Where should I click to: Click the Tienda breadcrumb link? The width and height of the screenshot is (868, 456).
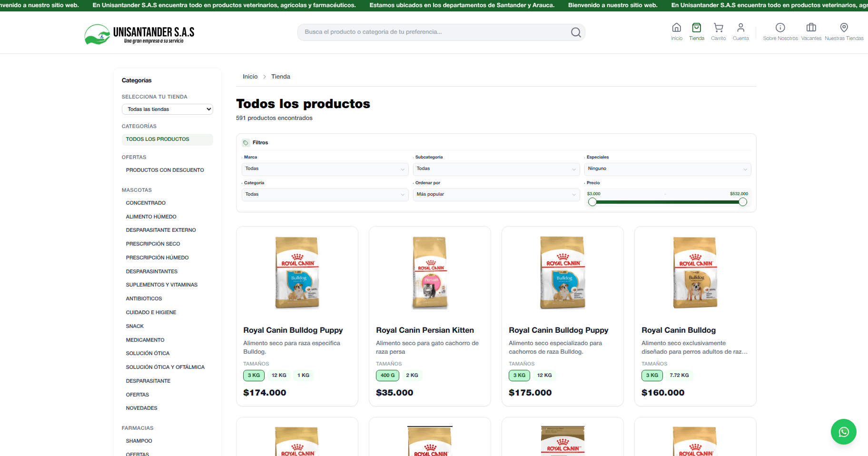281,77
